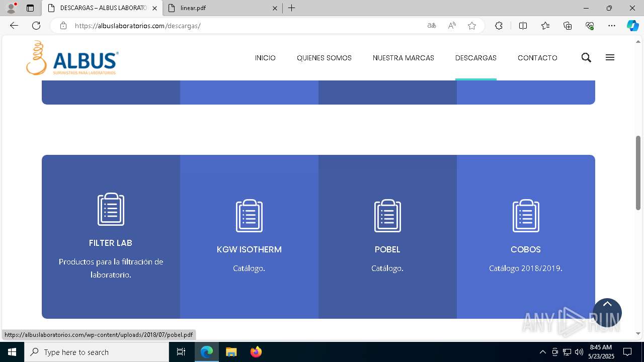The height and width of the screenshot is (362, 644).
Task: Toggle split screen icon
Action: click(x=523, y=26)
